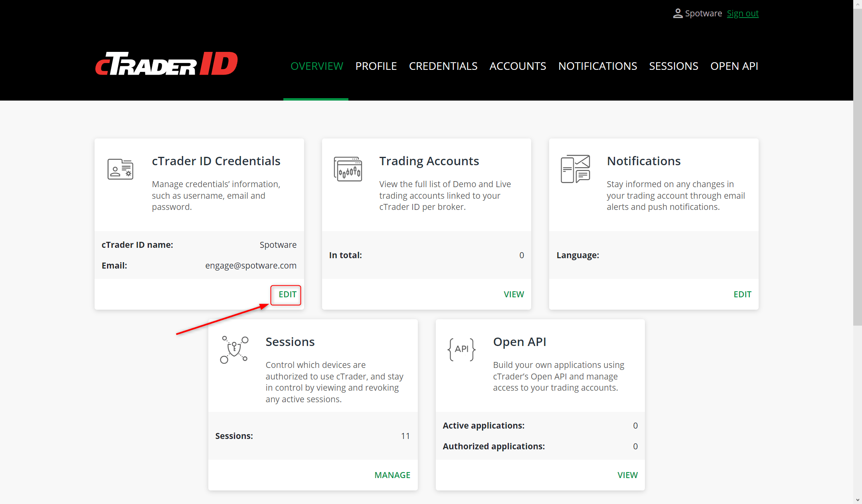862x504 pixels.
Task: Select the Sessions tab in navigation
Action: click(674, 66)
